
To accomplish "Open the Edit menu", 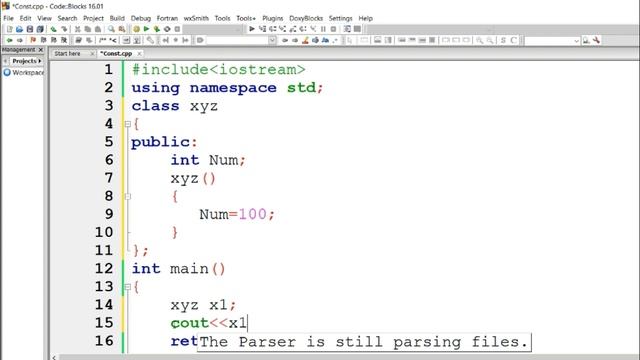I will pyautogui.click(x=25, y=18).
